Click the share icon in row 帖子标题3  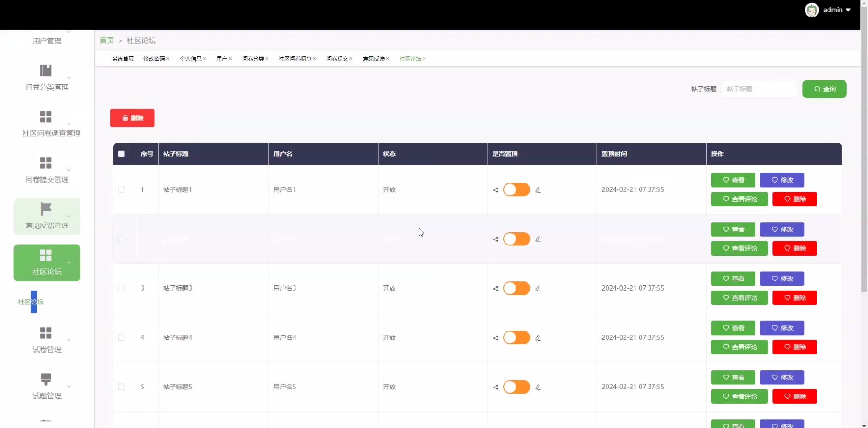pyautogui.click(x=495, y=289)
